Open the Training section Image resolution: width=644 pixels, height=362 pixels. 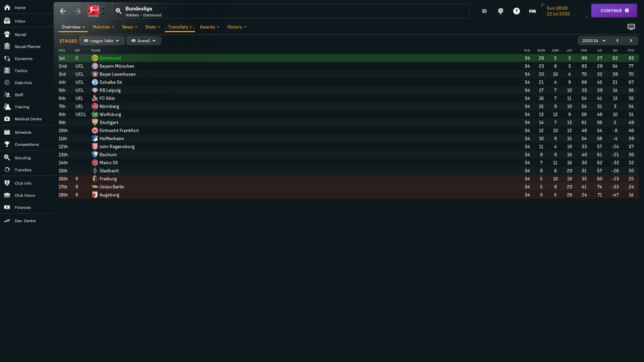click(x=22, y=107)
